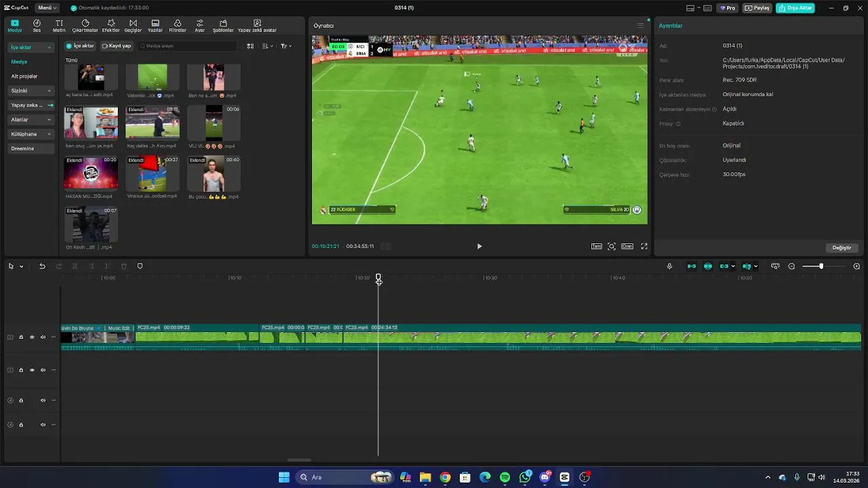The width and height of the screenshot is (868, 488).
Task: Open the keyboard shortcuts icon in title bar
Action: pyautogui.click(x=707, y=8)
